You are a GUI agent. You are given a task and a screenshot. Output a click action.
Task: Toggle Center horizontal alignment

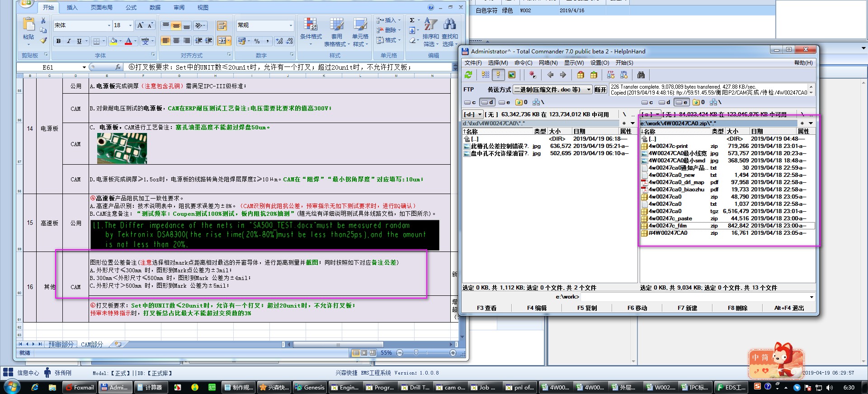(176, 41)
